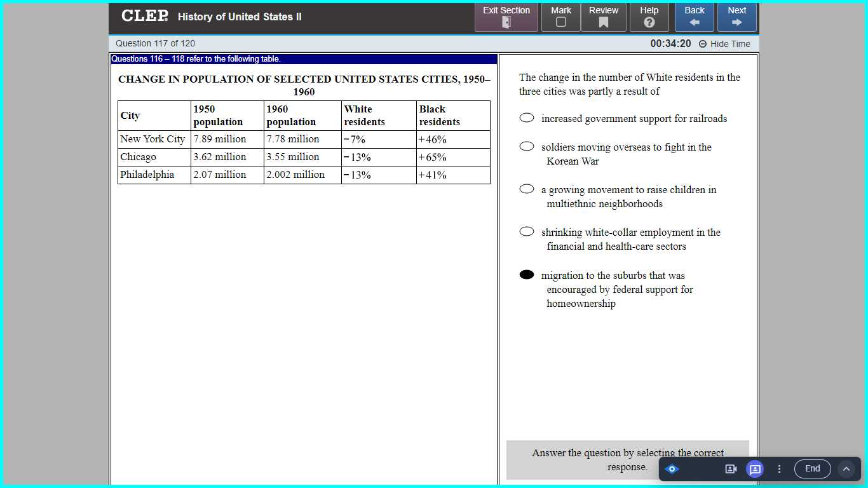This screenshot has height=488, width=868.
Task: Click the Review bookmark icon
Action: coord(603,21)
